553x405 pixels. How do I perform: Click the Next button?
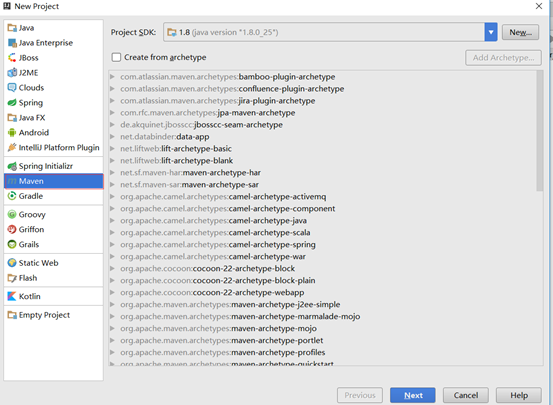coord(413,395)
